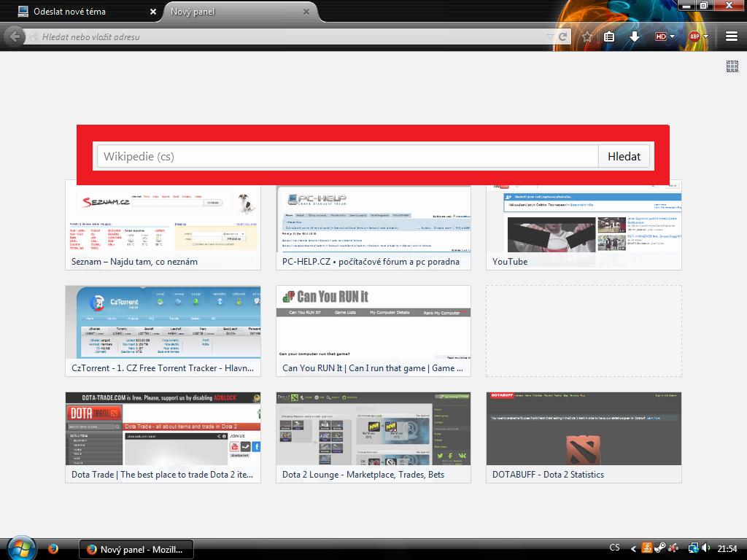Launch pinned Firefox icon in taskbar
Image resolution: width=747 pixels, height=560 pixels.
(x=53, y=548)
